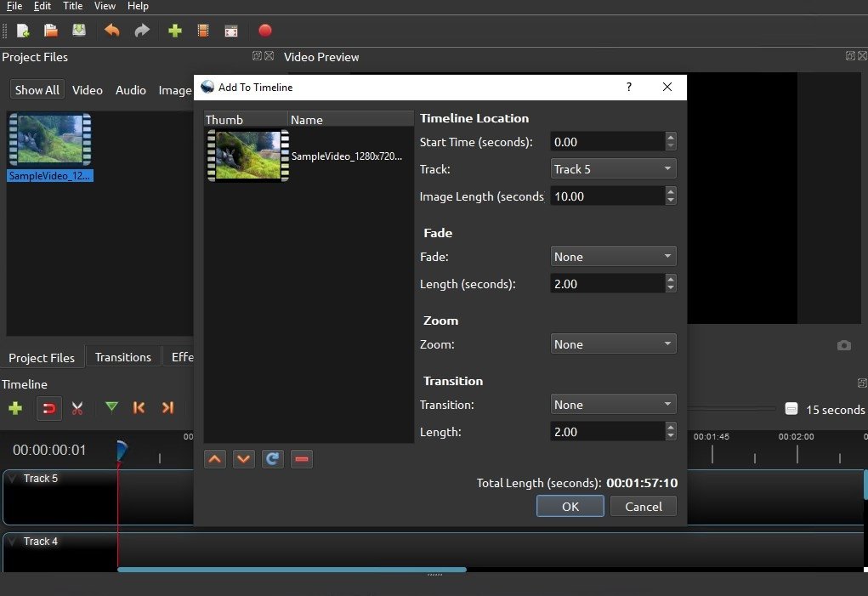The height and width of the screenshot is (596, 868).
Task: Sort dialog list by Name header
Action: pyautogui.click(x=350, y=120)
